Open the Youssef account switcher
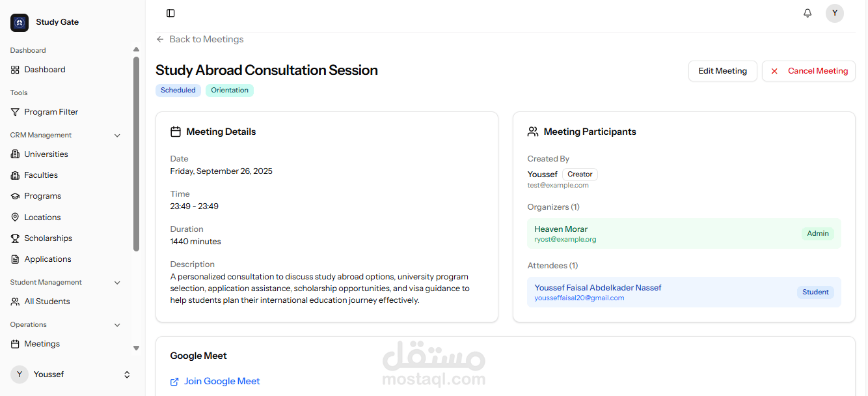Screen dimensions: 868x396 (127, 375)
